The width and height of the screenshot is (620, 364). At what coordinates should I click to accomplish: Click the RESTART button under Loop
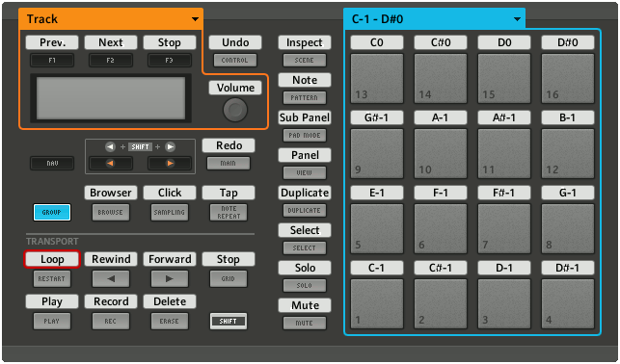pos(52,278)
